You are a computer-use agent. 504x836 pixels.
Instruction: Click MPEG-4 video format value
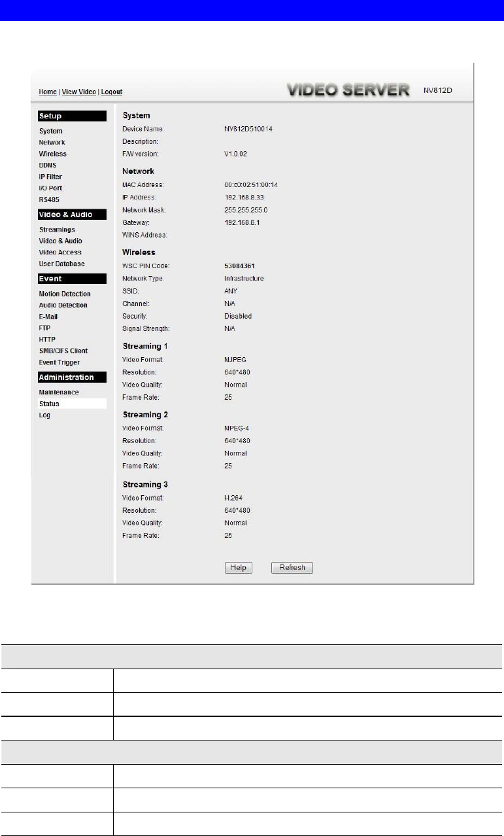click(236, 428)
